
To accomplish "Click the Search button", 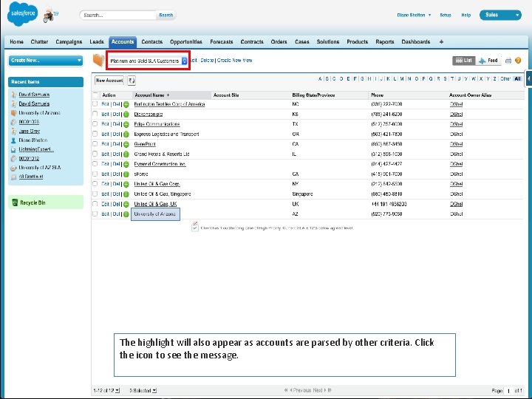I will point(166,15).
